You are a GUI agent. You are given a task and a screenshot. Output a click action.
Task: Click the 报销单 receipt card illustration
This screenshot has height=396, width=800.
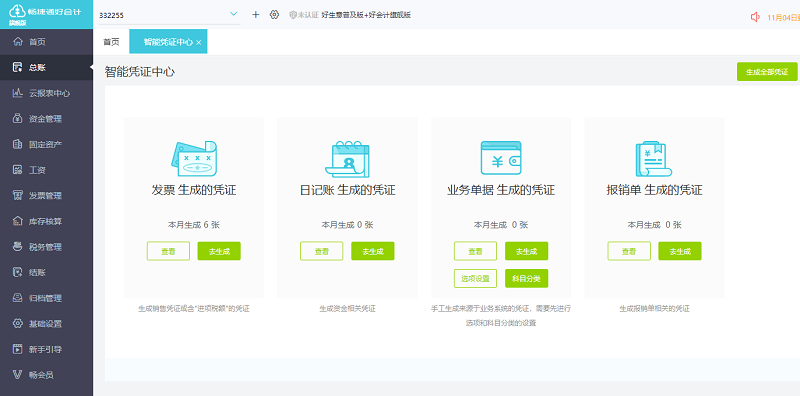coord(654,159)
